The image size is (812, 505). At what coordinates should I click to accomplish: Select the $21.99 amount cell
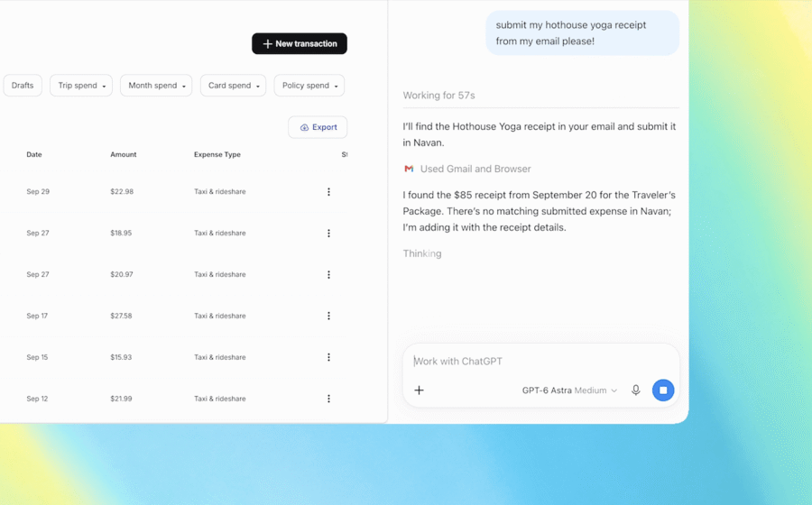121,399
